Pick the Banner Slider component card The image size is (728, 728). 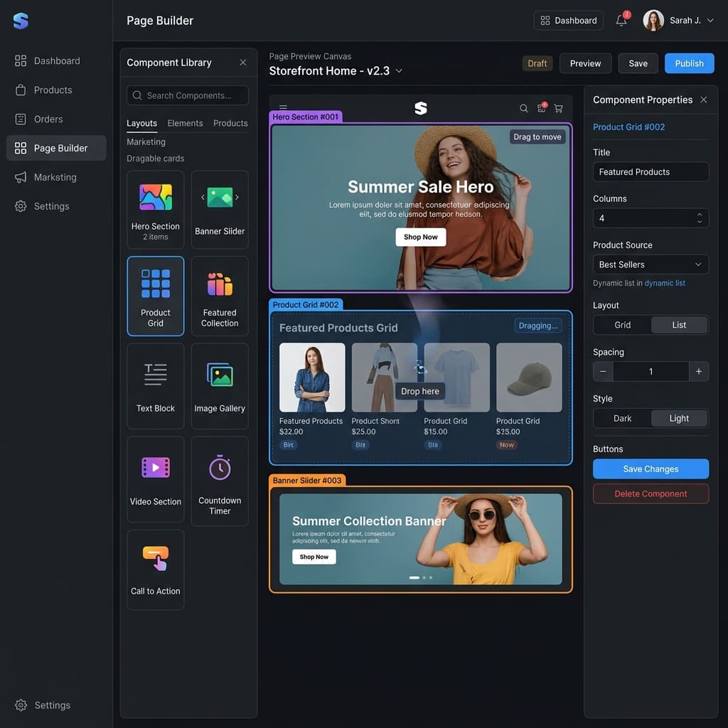point(220,210)
